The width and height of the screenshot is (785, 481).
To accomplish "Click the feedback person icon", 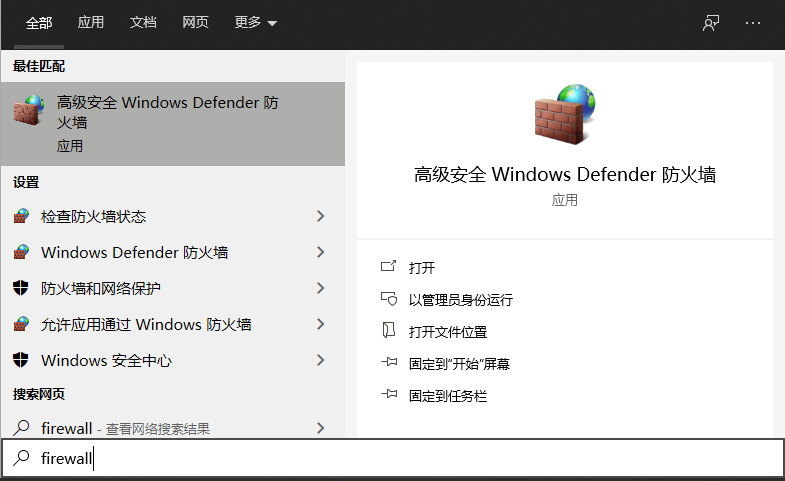I will click(x=711, y=23).
